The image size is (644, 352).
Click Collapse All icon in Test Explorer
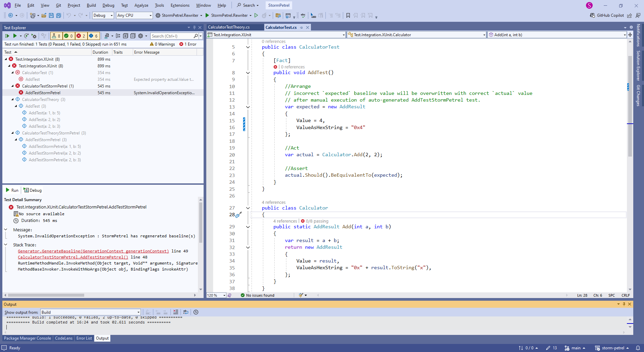[133, 36]
